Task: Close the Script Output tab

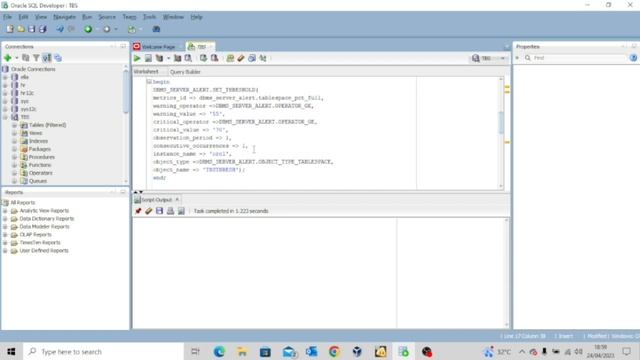Action: coord(177,200)
